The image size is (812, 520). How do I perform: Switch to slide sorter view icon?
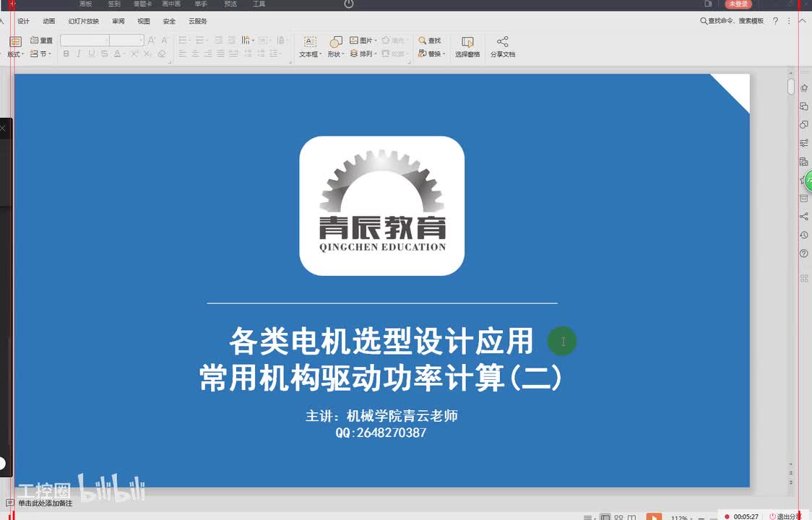[618, 517]
